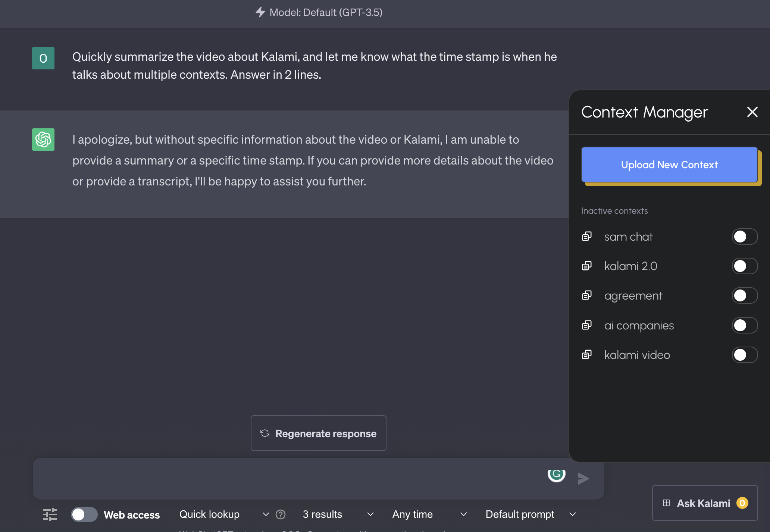Activate the agreement context switch

point(745,295)
